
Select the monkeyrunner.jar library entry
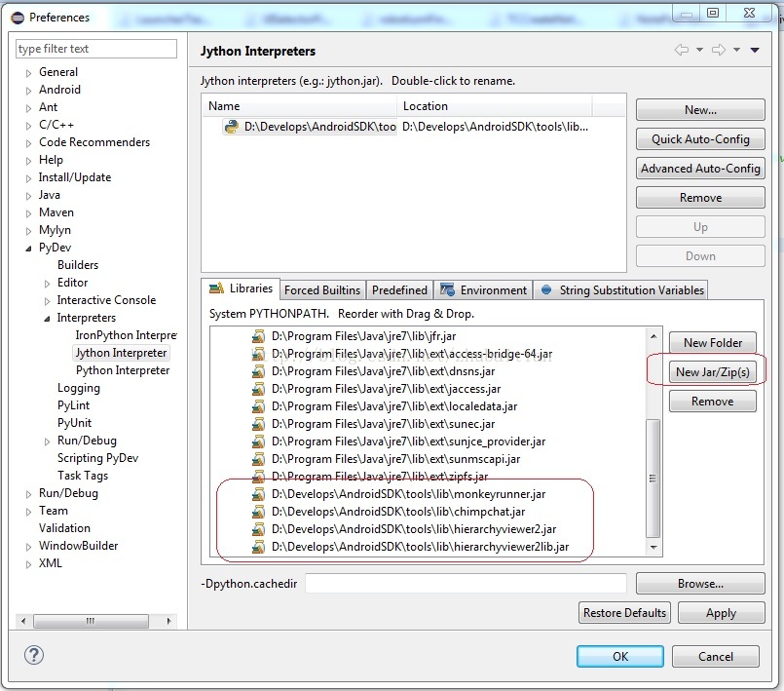pyautogui.click(x=408, y=494)
